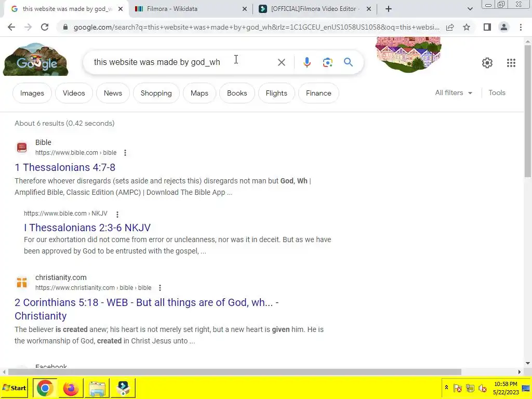
Task: Click the URL address bar
Action: (x=257, y=27)
